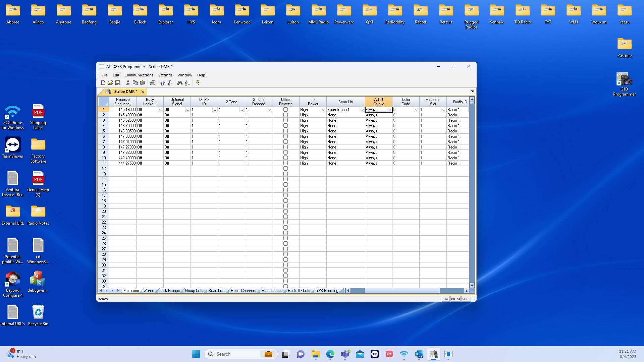Open the G1D Programmer desktop shortcut

(624, 84)
